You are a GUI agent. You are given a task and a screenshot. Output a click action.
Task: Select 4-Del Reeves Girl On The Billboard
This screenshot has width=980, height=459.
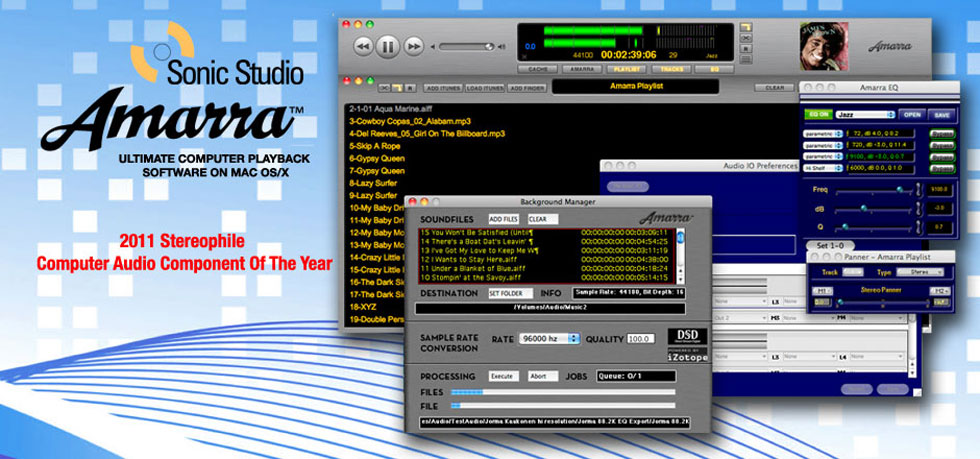click(427, 134)
